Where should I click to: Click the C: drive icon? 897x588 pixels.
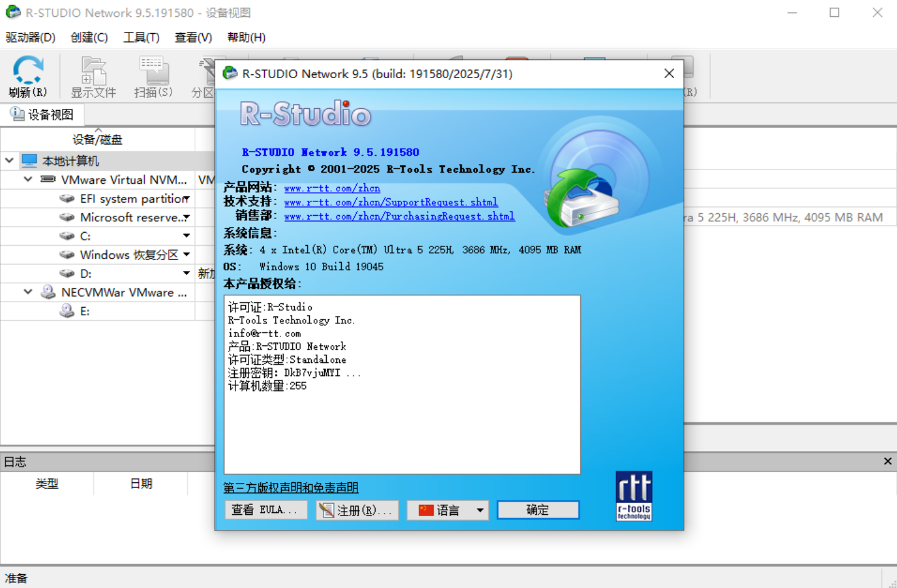click(x=67, y=236)
